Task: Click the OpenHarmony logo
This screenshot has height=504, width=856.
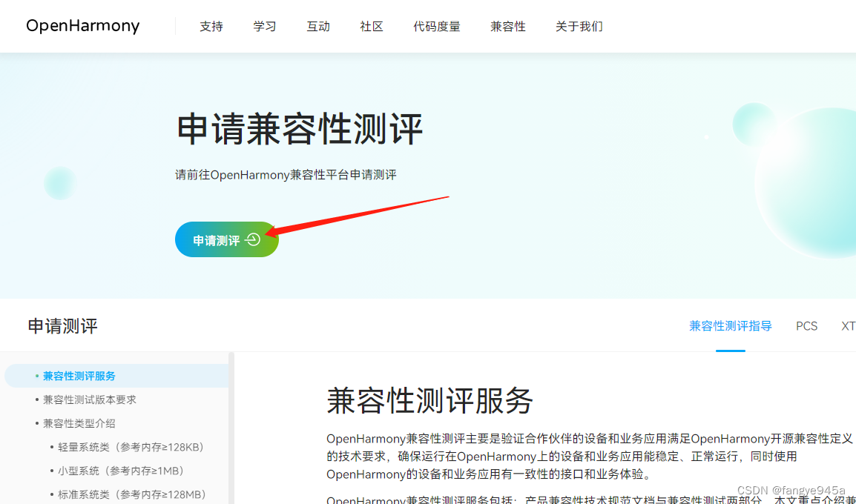Action: (x=83, y=26)
